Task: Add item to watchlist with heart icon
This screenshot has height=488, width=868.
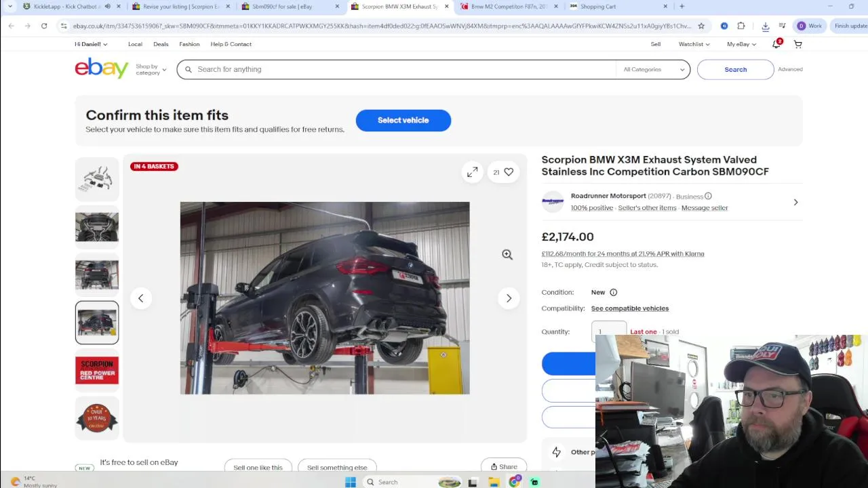Action: (509, 172)
